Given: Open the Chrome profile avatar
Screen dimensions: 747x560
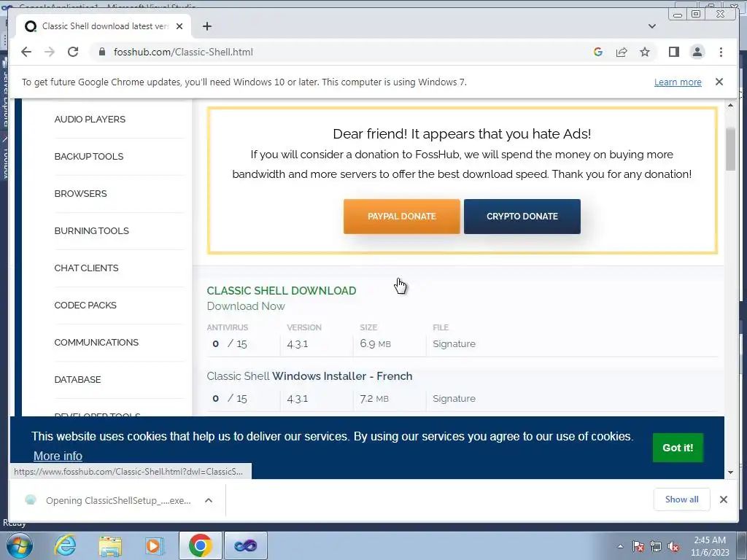Looking at the screenshot, I should 697,52.
